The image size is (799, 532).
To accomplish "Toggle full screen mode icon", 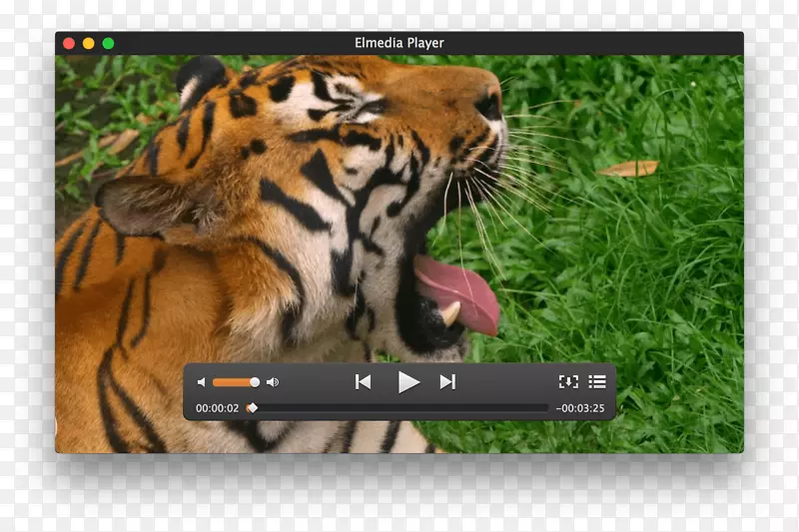I will click(568, 381).
